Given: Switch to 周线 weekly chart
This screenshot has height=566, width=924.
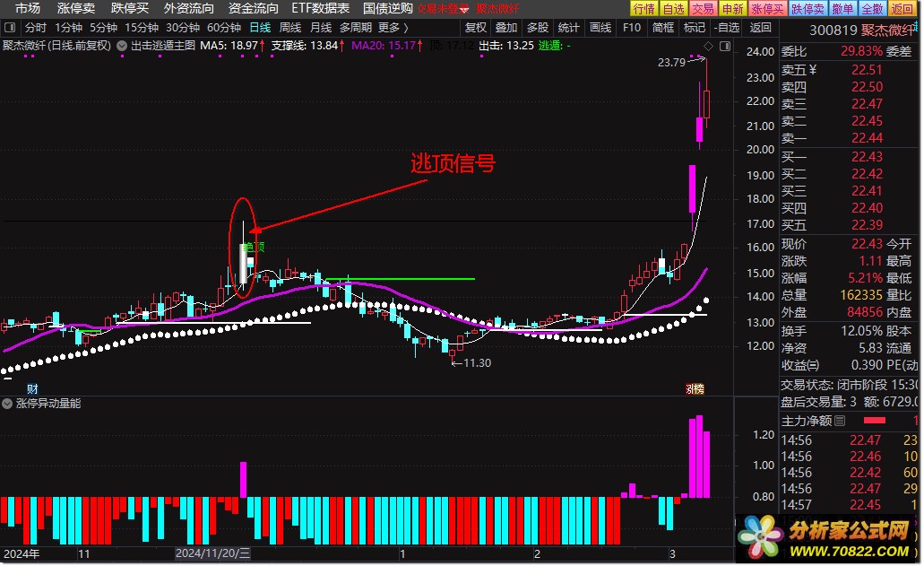Looking at the screenshot, I should 290,28.
